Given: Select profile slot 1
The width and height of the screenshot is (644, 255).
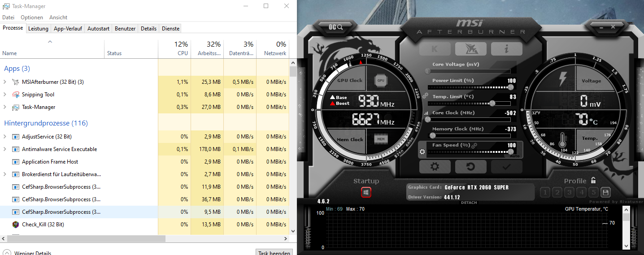Looking at the screenshot, I should pyautogui.click(x=545, y=193).
